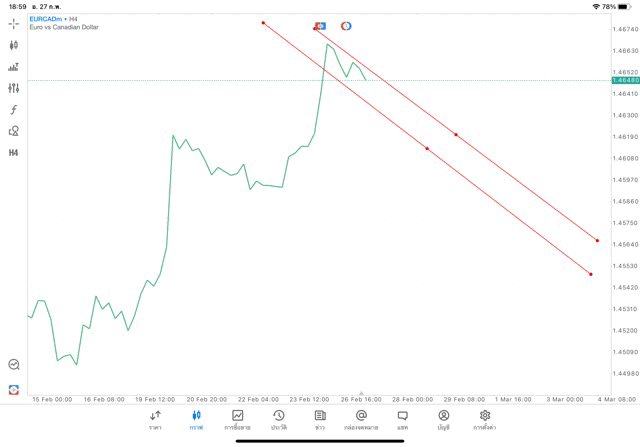The width and height of the screenshot is (640, 447).
Task: Open the ข่าว news tab
Action: [320, 420]
